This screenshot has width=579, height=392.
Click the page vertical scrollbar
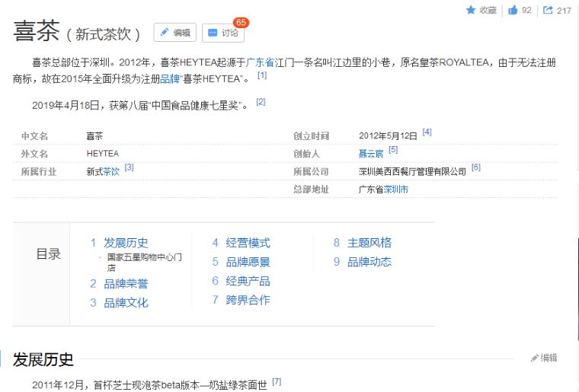point(578,288)
